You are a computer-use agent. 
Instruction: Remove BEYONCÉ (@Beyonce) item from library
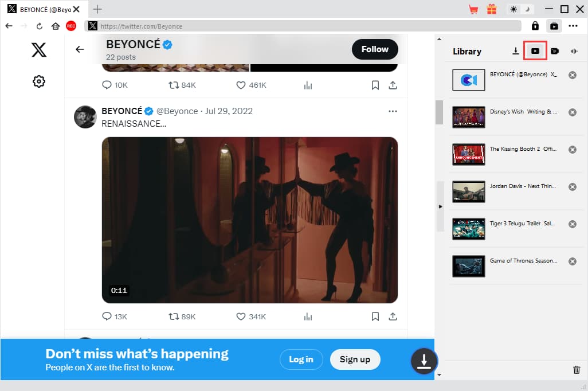(573, 75)
